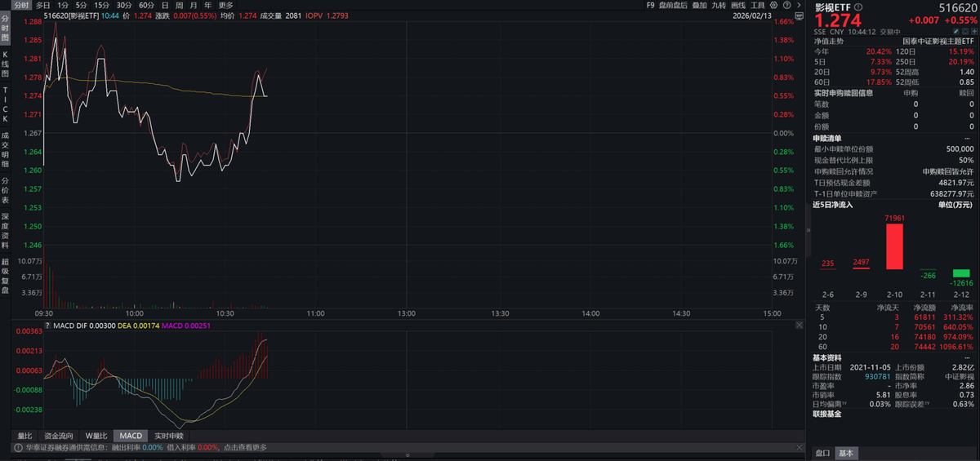Open the 画线 drawing tool
This screenshot has width=980, height=461.
click(737, 5)
